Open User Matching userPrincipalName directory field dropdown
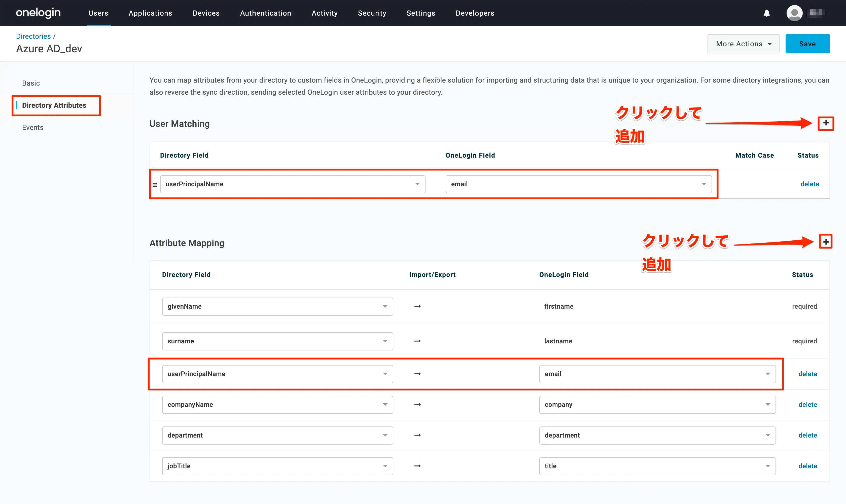846x504 pixels. pyautogui.click(x=292, y=184)
